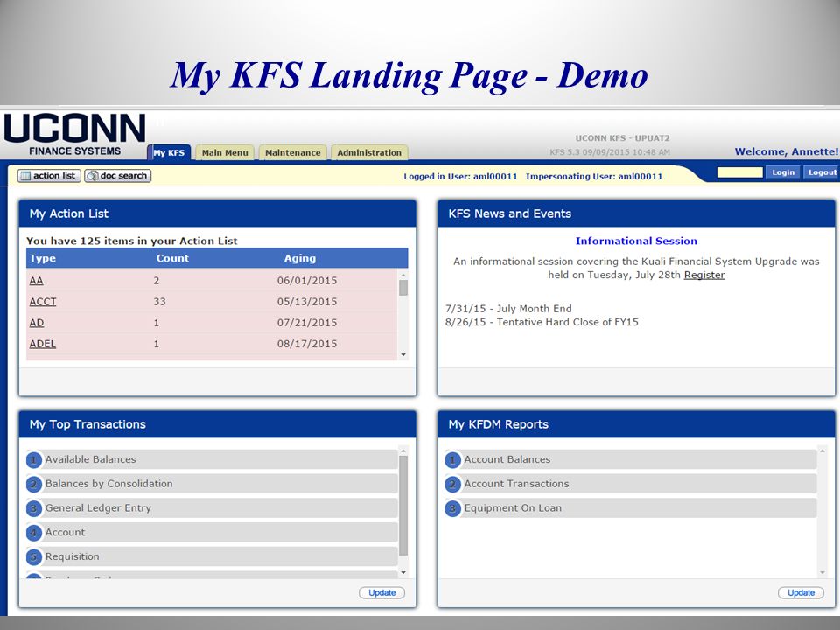Open the AD action type link
840x630 pixels.
coord(37,323)
